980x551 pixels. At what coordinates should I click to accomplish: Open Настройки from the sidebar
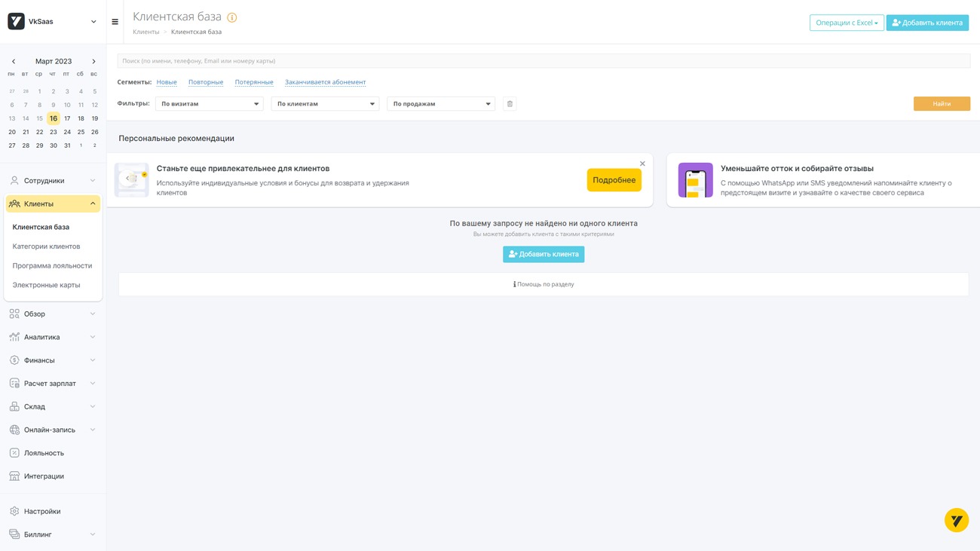click(42, 511)
